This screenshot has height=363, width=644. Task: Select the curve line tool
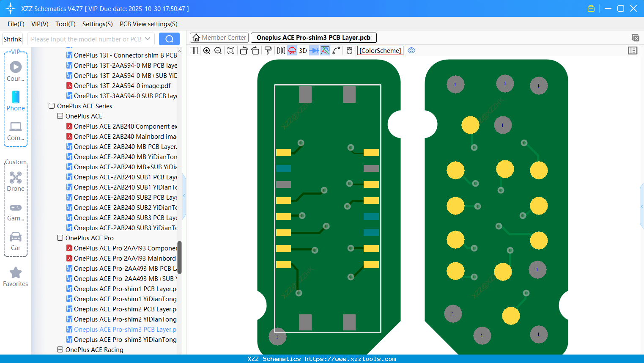coord(337,50)
